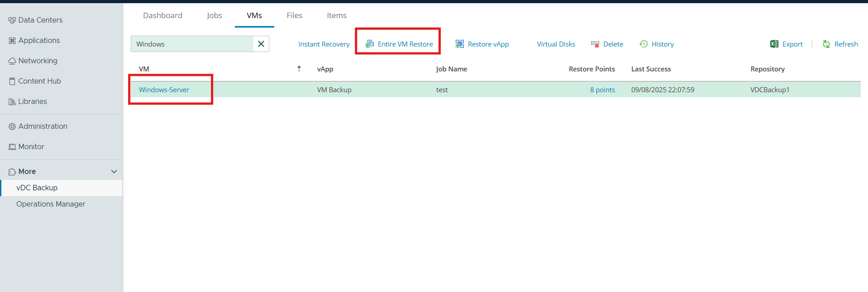Open Libraries label in sidebar
This screenshot has height=292, width=868.
point(33,102)
